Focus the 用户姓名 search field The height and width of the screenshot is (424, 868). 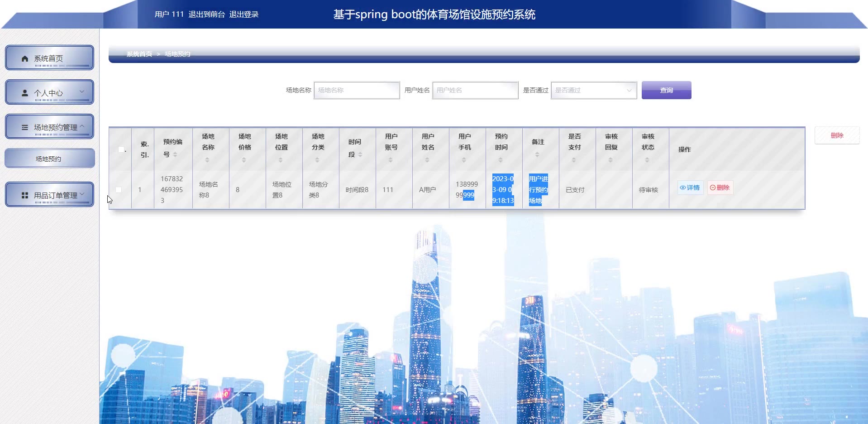475,90
